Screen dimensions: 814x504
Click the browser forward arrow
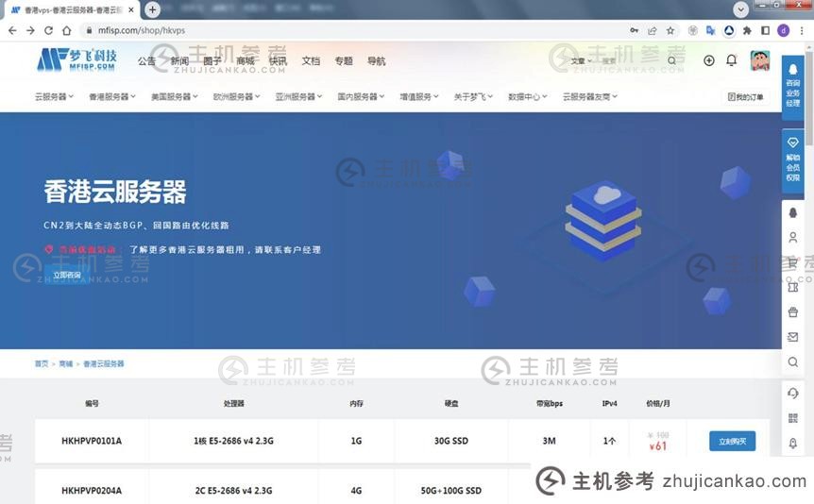pos(30,30)
